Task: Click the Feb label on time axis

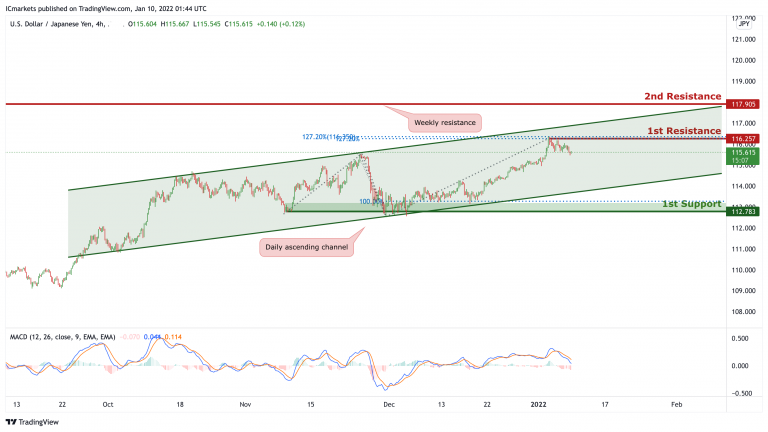Action: tap(676, 405)
